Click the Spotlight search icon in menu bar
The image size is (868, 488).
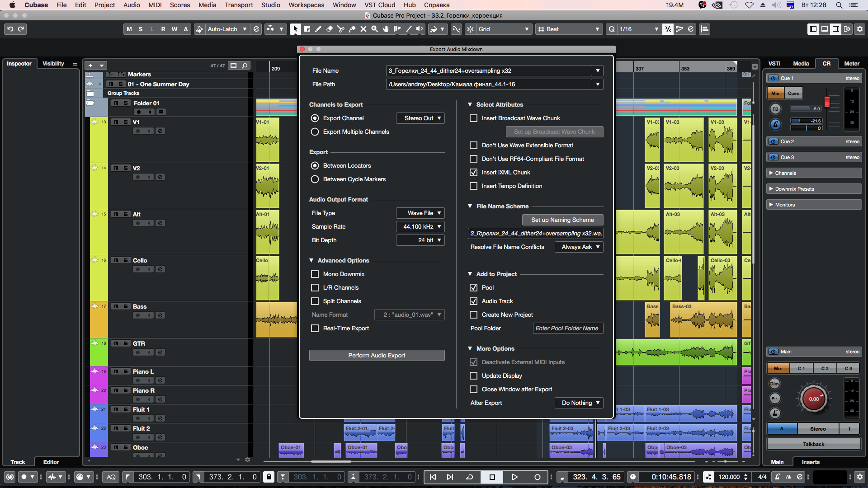839,5
